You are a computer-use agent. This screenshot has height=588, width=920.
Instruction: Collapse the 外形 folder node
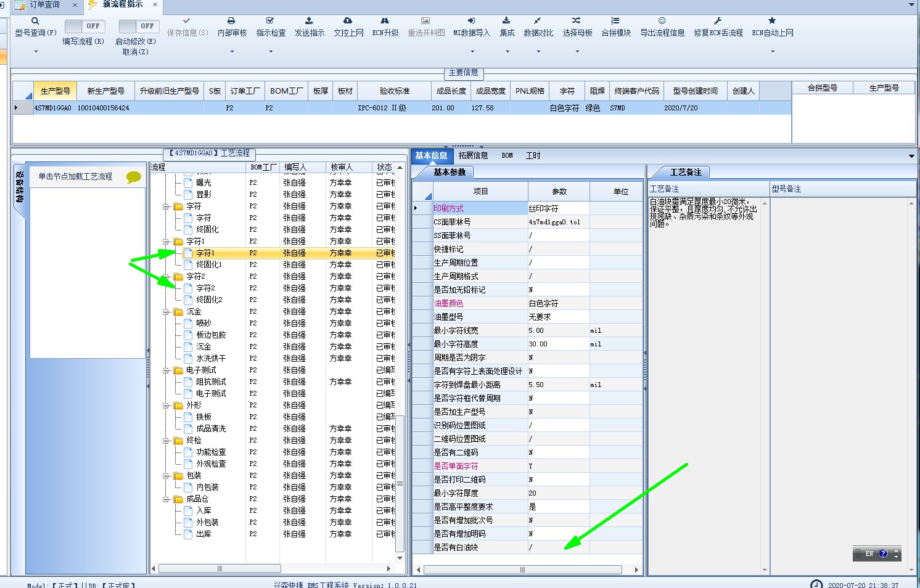tap(166, 406)
